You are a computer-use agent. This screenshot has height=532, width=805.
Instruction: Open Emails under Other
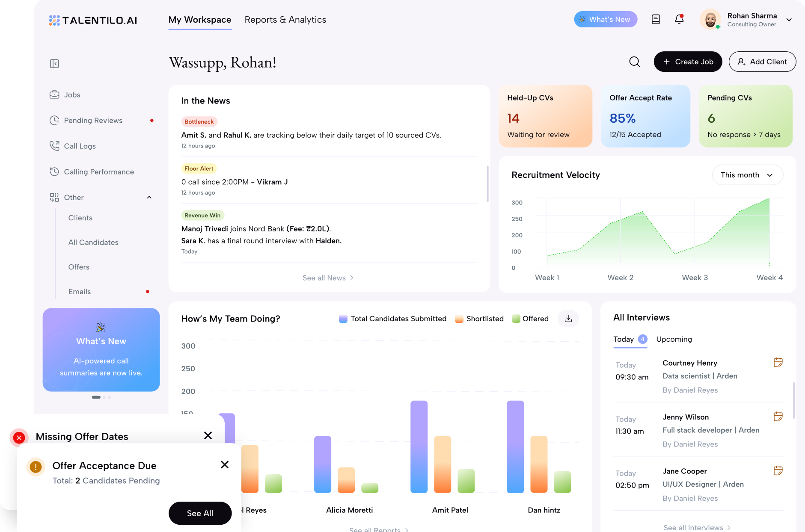[x=80, y=292]
